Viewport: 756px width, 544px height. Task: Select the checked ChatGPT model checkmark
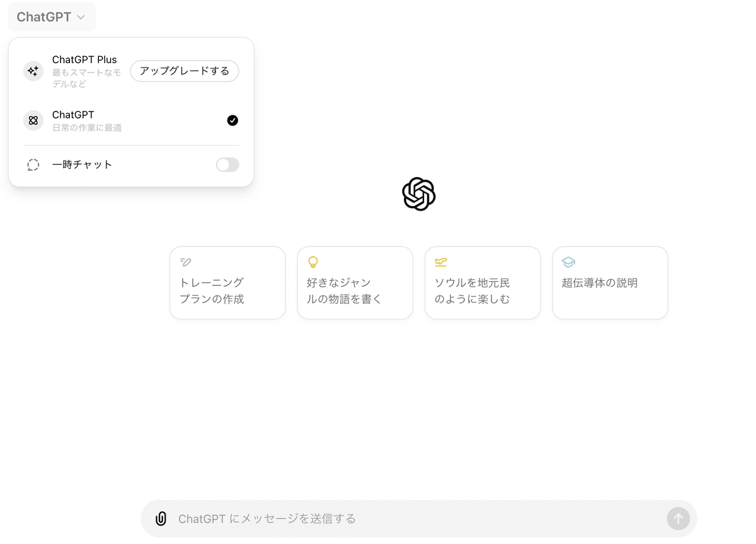pos(232,120)
